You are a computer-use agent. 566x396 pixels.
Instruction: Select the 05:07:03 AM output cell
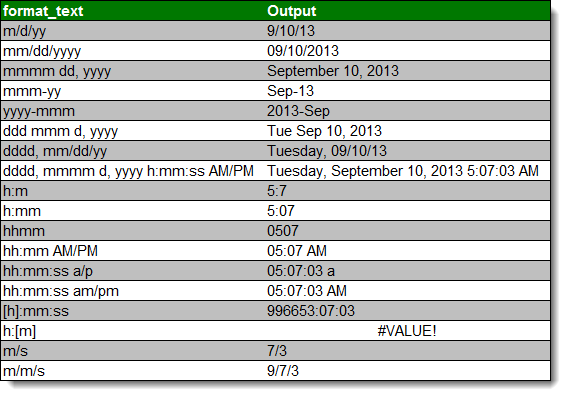(x=408, y=291)
